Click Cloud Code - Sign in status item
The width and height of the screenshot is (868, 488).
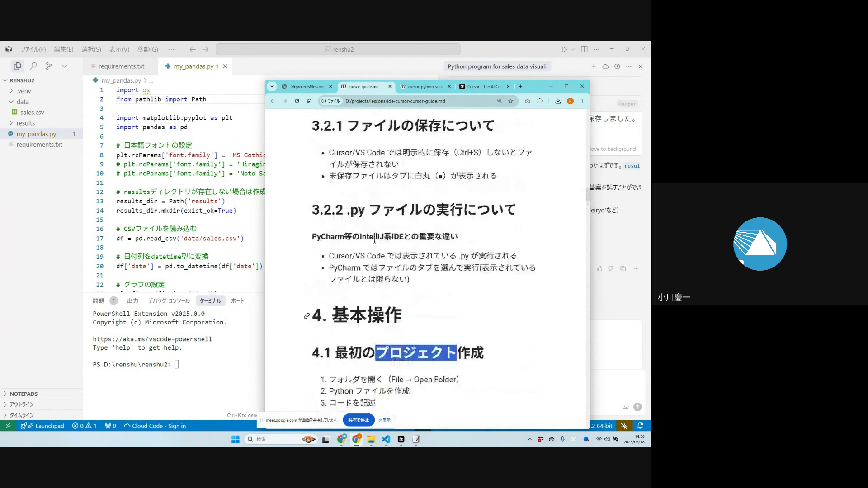[x=155, y=426]
